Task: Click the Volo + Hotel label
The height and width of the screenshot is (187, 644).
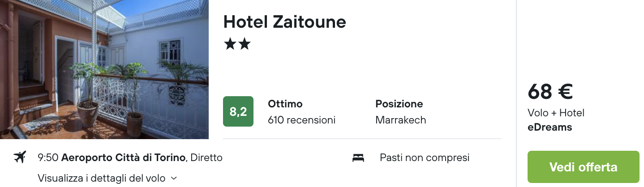Action: pyautogui.click(x=556, y=113)
